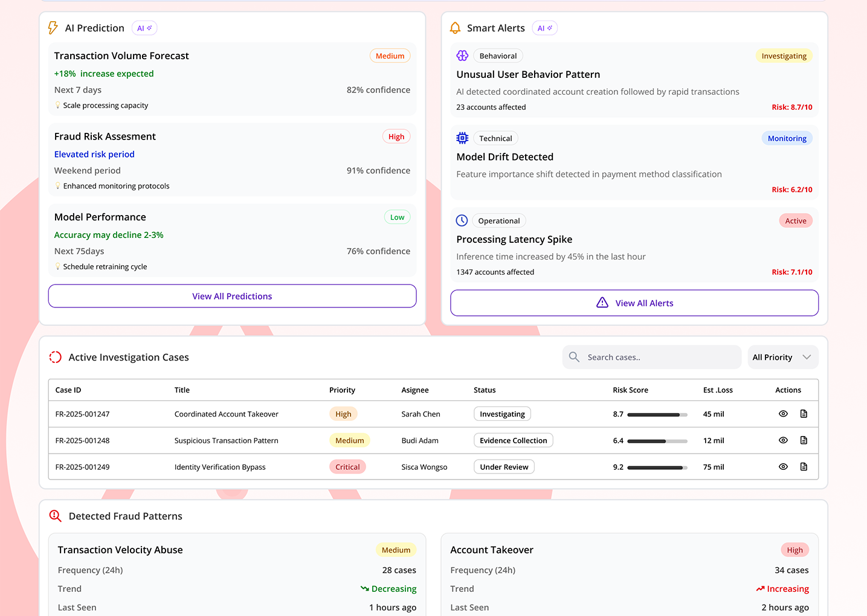Open document for case FR-2025-001247
This screenshot has height=616, width=867.
tap(804, 414)
